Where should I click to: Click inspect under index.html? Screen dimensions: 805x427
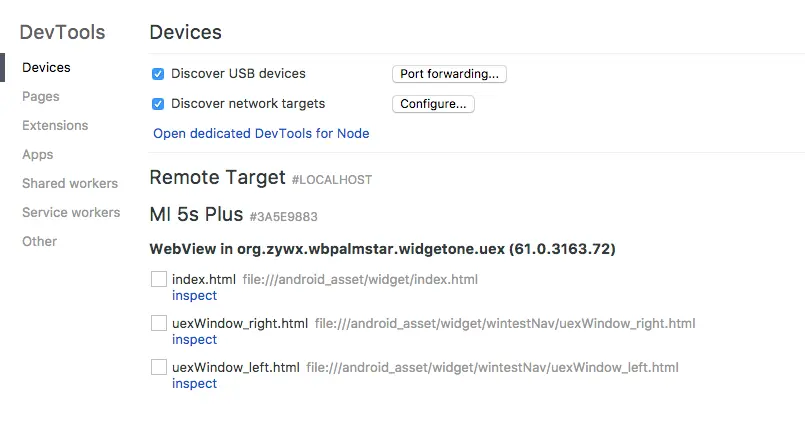point(195,296)
